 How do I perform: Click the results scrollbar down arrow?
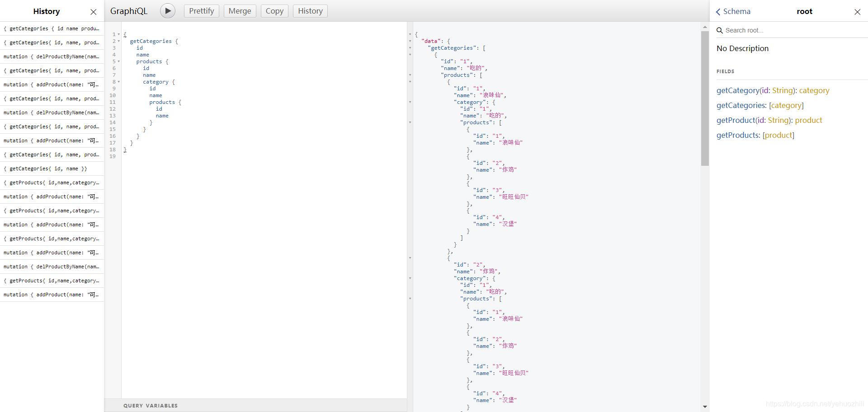coord(705,407)
